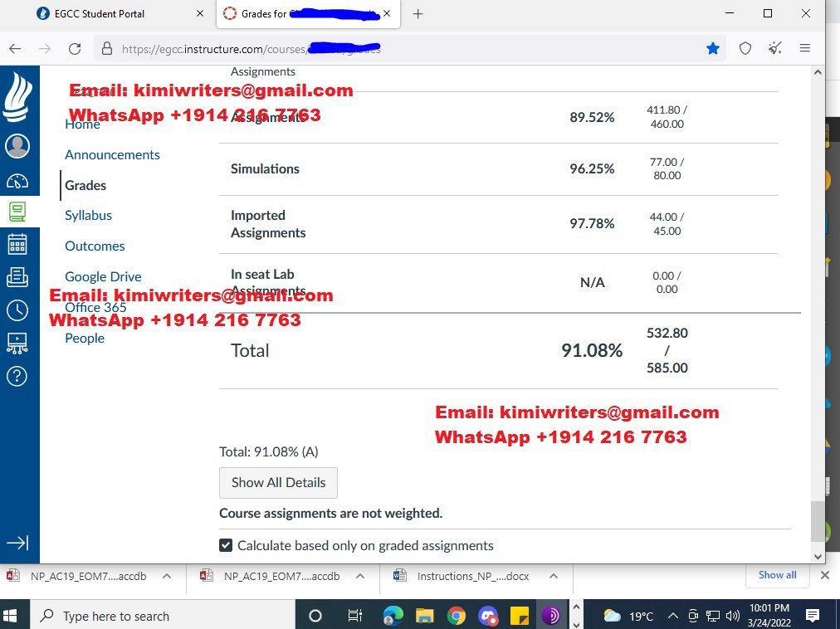Image resolution: width=840 pixels, height=629 pixels.
Task: Click the scrollbar down arrow
Action: click(818, 557)
